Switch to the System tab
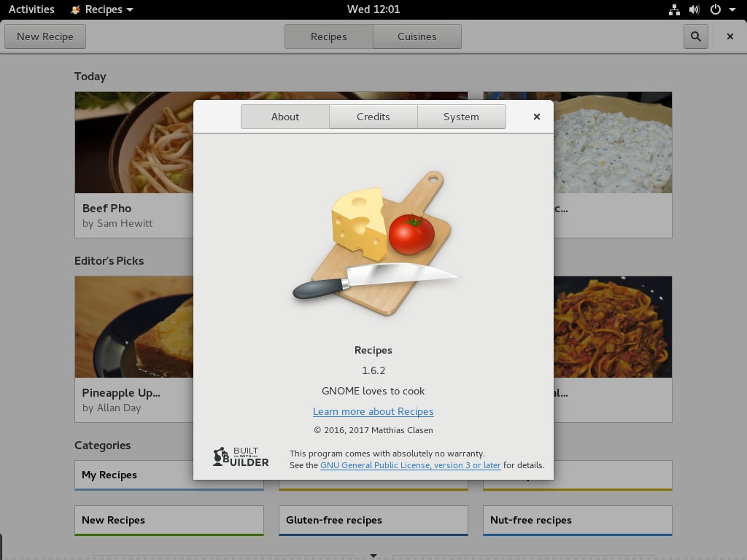This screenshot has height=560, width=747. 461,117
